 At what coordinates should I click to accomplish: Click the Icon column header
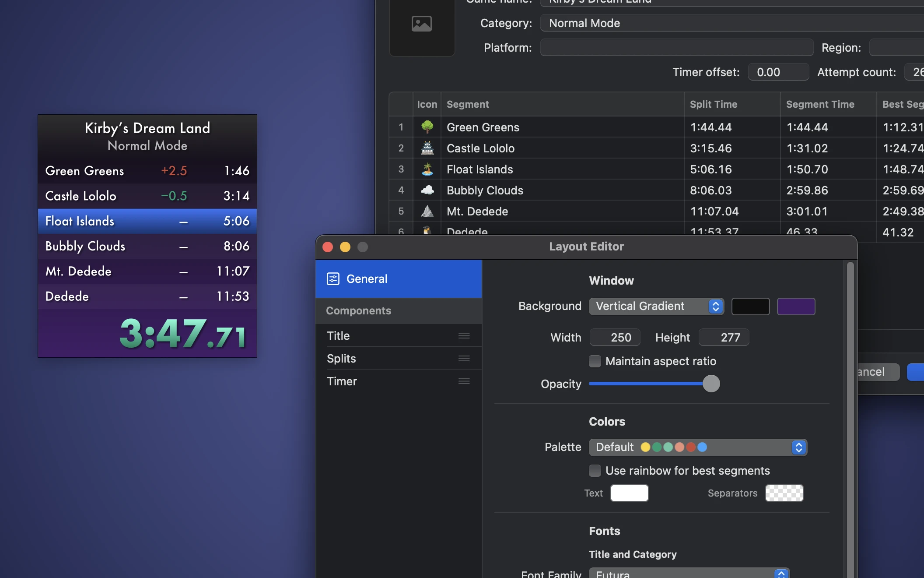427,104
